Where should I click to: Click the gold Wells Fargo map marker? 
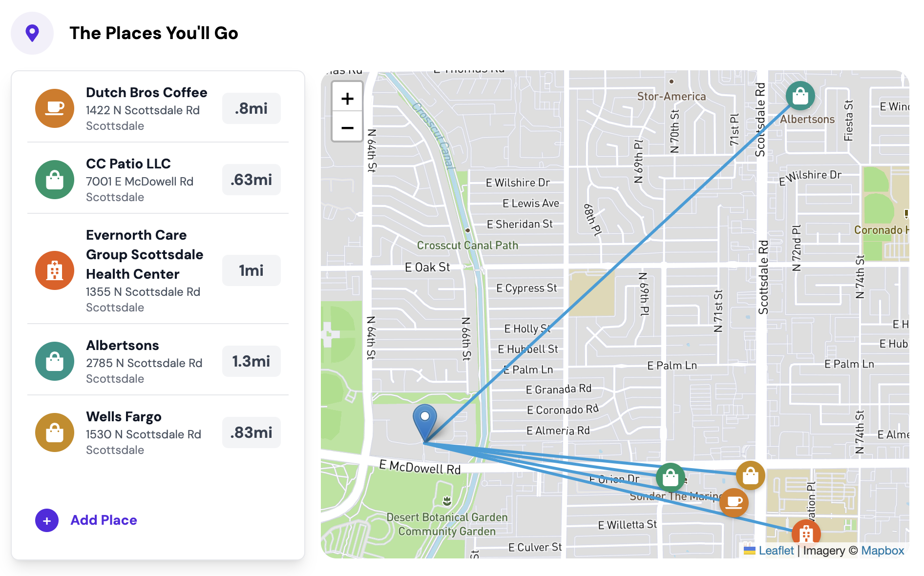pos(751,475)
